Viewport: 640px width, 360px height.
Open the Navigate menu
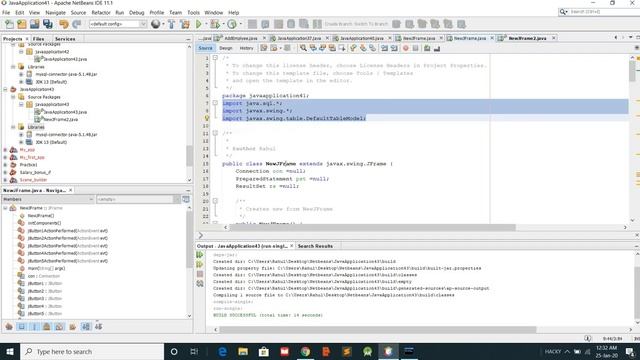(x=56, y=13)
